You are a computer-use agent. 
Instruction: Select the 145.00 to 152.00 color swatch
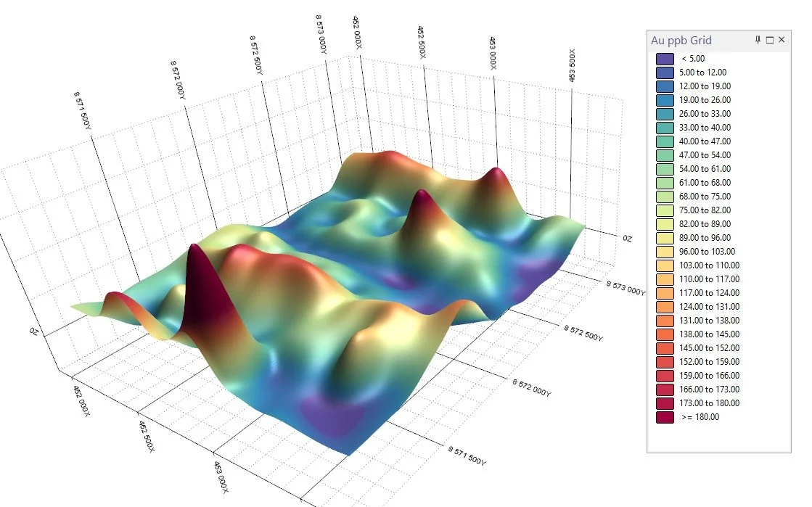(665, 348)
